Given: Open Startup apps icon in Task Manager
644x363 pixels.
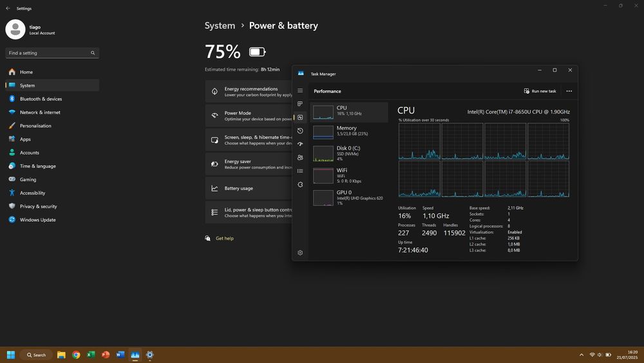Looking at the screenshot, I should pos(300,144).
